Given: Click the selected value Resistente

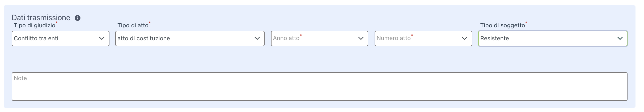Looking at the screenshot, I should pyautogui.click(x=494, y=38).
